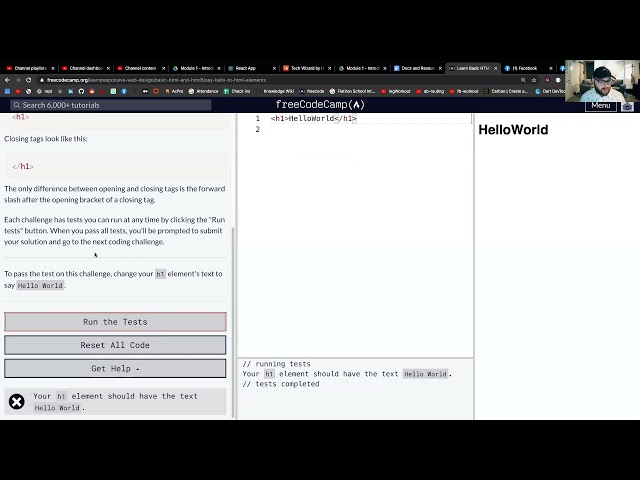Open the orange speech-bubble icon bookmark
This screenshot has width=640, height=480.
coord(156,91)
